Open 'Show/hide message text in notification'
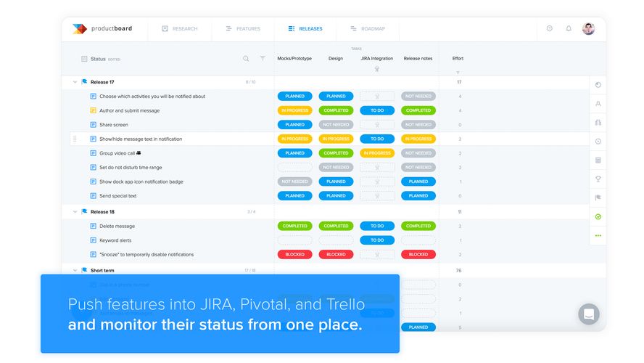Image resolution: width=644 pixels, height=363 pixels. tap(141, 139)
